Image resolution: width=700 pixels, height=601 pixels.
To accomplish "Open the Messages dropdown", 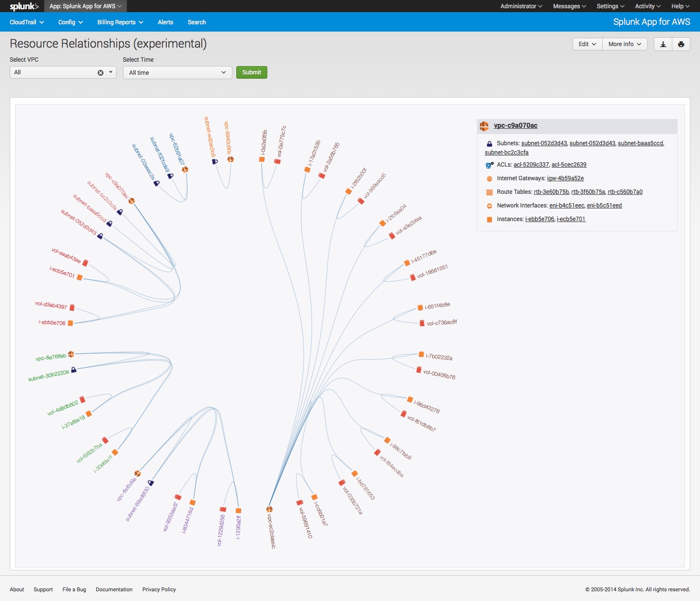I will click(x=569, y=6).
